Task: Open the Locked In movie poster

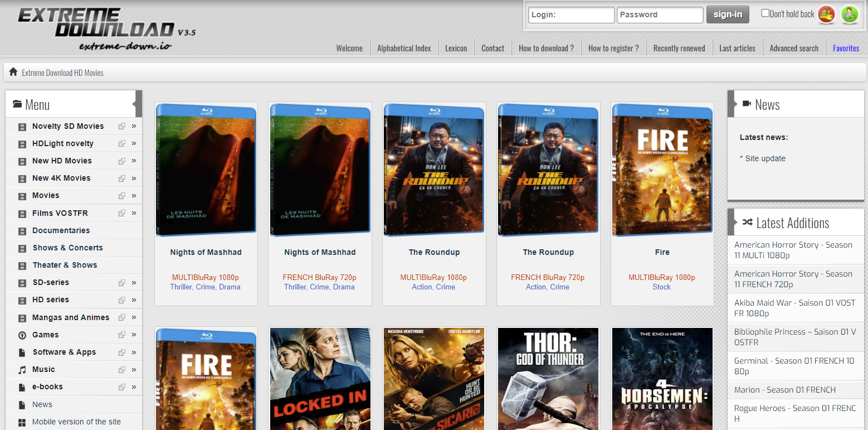Action: pos(320,379)
